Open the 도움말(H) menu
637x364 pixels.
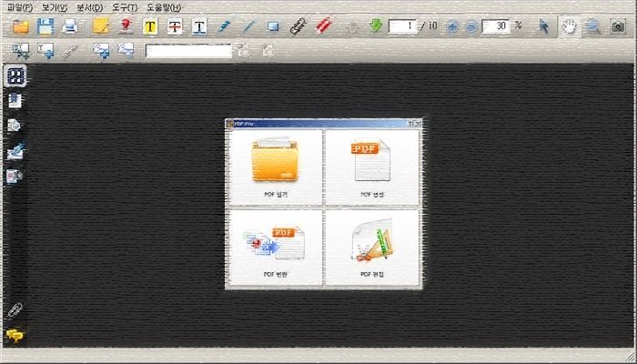pos(164,7)
